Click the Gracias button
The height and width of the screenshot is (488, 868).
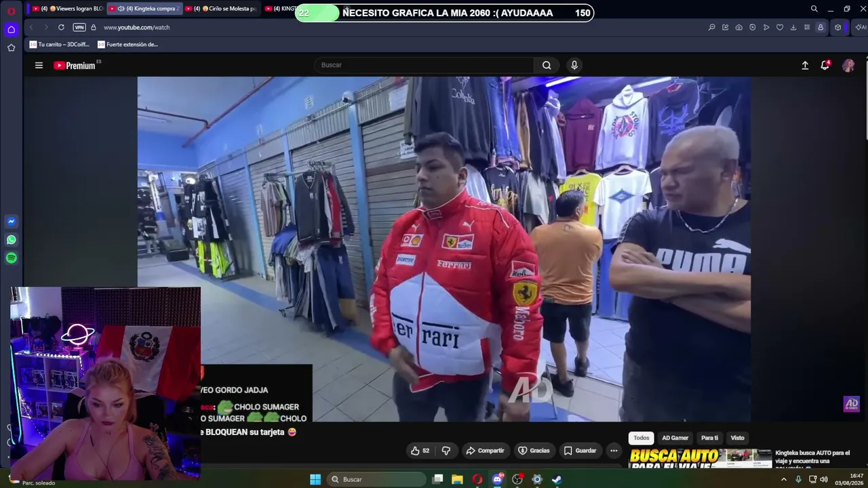pyautogui.click(x=534, y=451)
